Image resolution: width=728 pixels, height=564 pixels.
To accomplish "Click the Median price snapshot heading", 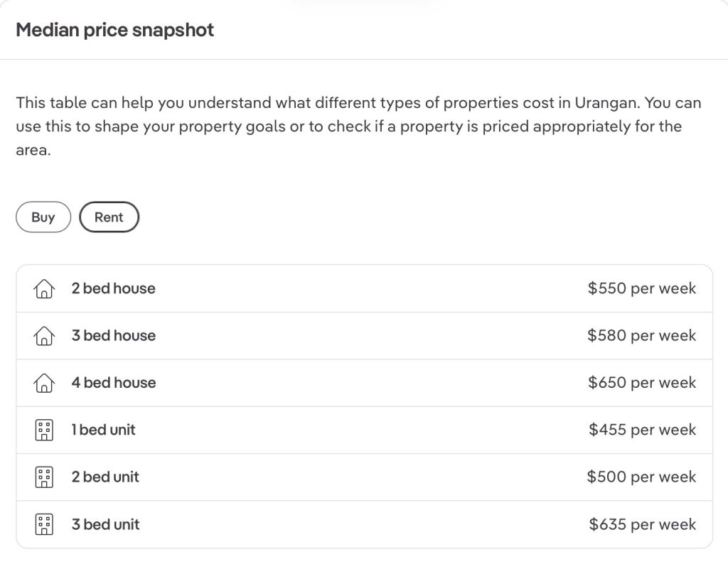I will (114, 30).
